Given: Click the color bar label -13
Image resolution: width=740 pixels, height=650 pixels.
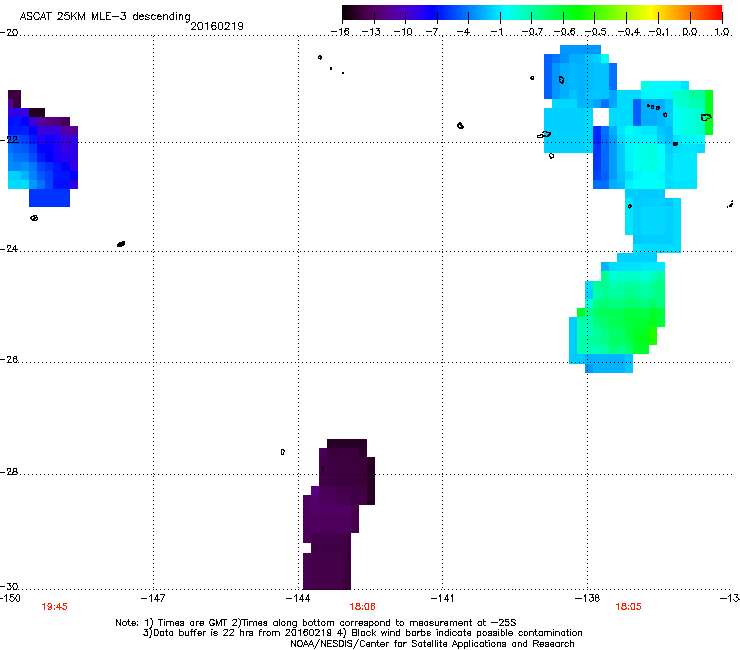Looking at the screenshot, I should 371,32.
